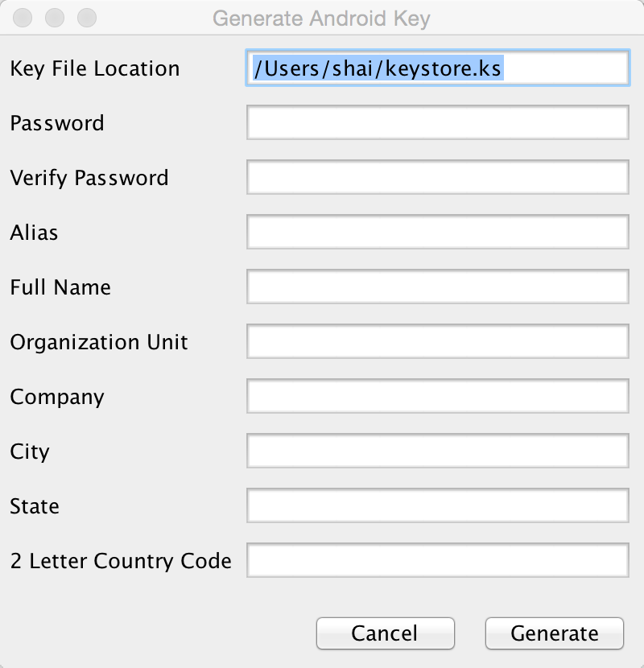Click the Generate button
This screenshot has width=644, height=668.
(554, 633)
